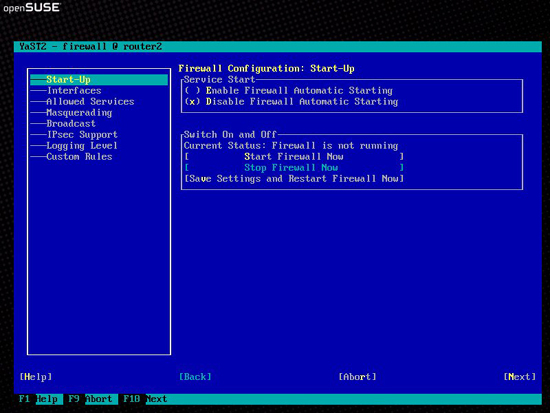Click the Firewall Configuration: Start-Up heading

point(266,68)
